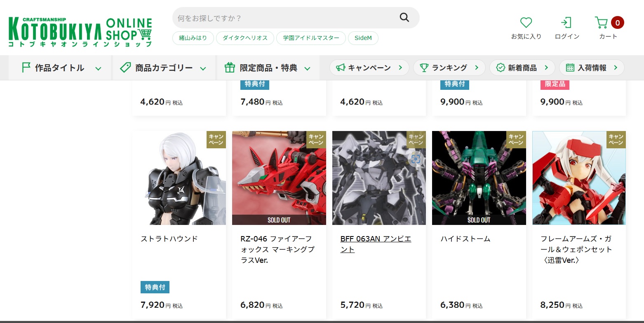Click the image search icon on BFF 063AN

point(416,159)
